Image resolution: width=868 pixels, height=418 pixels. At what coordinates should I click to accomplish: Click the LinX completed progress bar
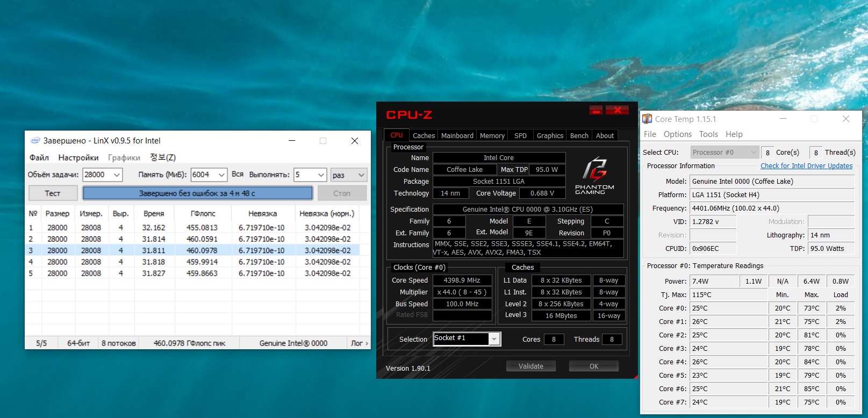pyautogui.click(x=197, y=193)
